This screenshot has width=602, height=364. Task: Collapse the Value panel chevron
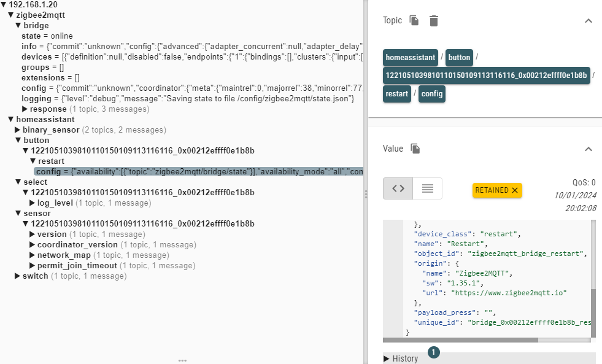point(588,149)
